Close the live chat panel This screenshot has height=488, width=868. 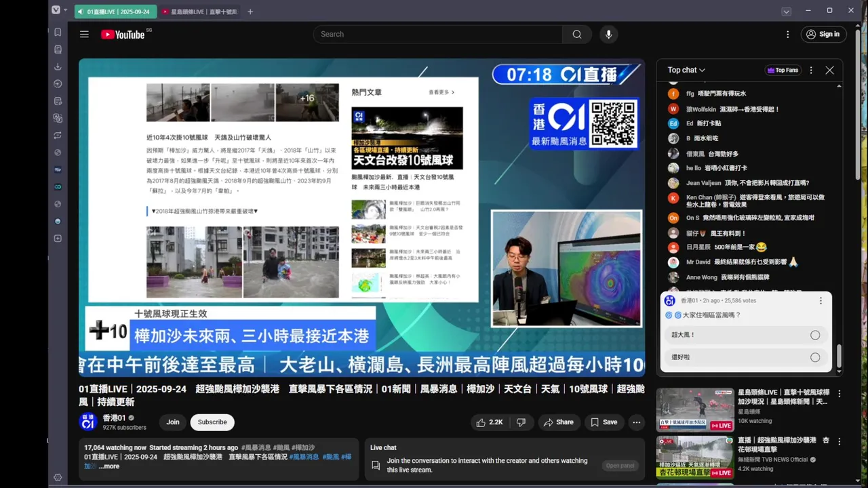[x=829, y=70]
